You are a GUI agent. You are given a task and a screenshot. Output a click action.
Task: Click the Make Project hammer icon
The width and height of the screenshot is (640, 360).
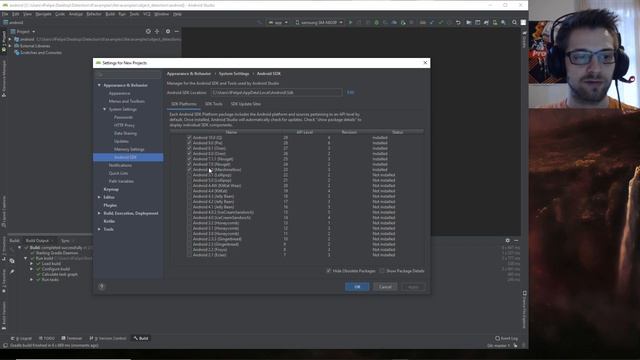259,22
